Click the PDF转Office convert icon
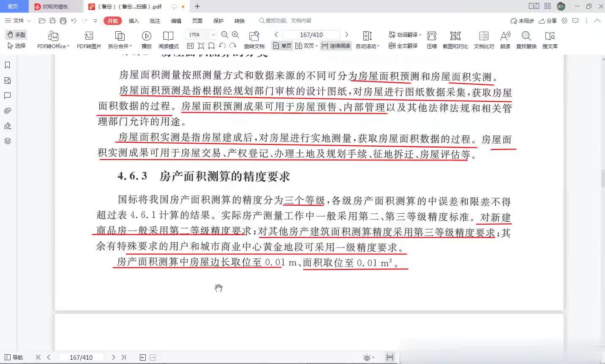Screen dimensions: 605x364 (x=53, y=36)
